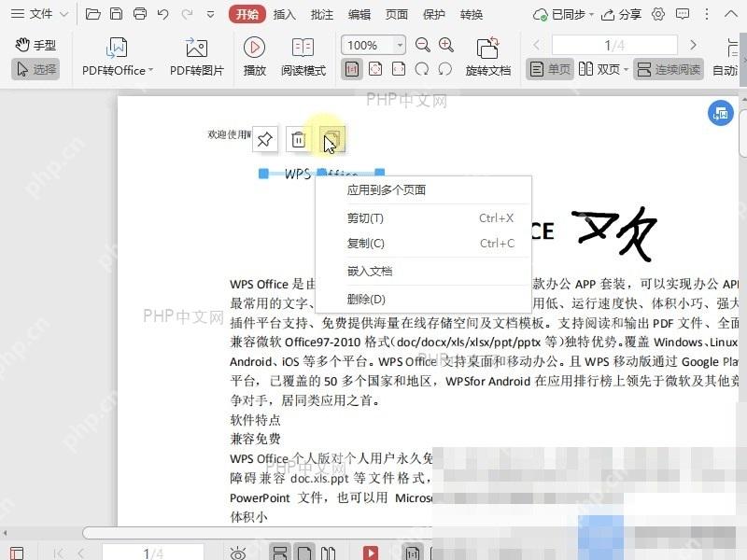Click the 分享 share button

click(621, 15)
